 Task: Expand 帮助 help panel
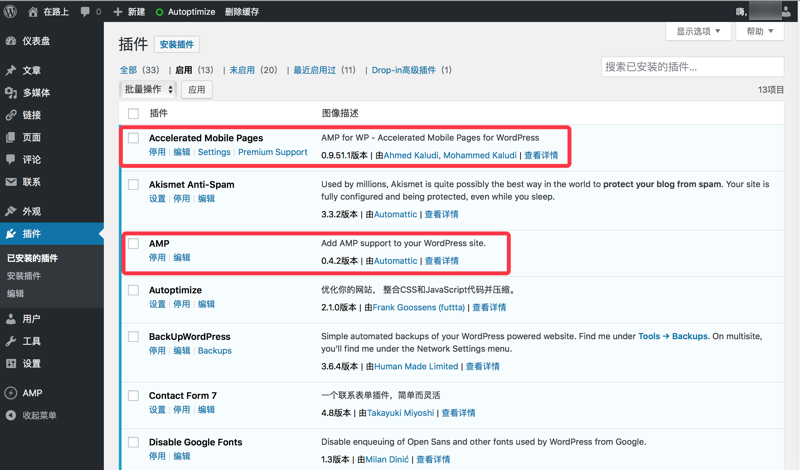pos(760,32)
